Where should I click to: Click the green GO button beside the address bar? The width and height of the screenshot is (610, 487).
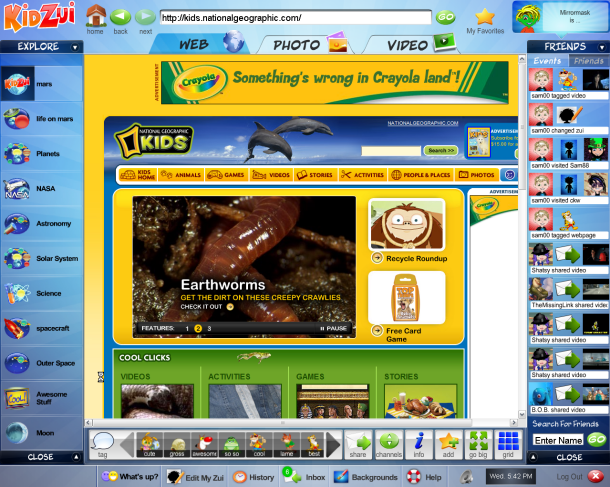(445, 17)
